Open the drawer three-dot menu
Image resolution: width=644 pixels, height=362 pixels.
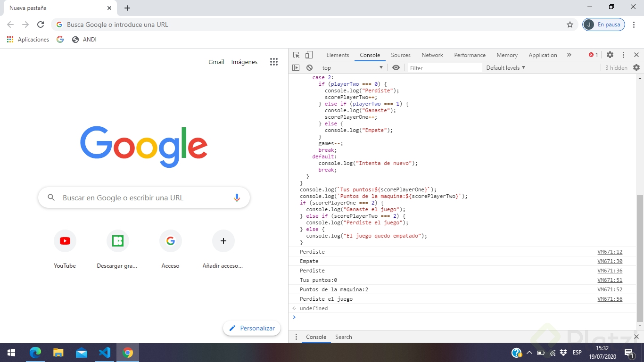296,337
